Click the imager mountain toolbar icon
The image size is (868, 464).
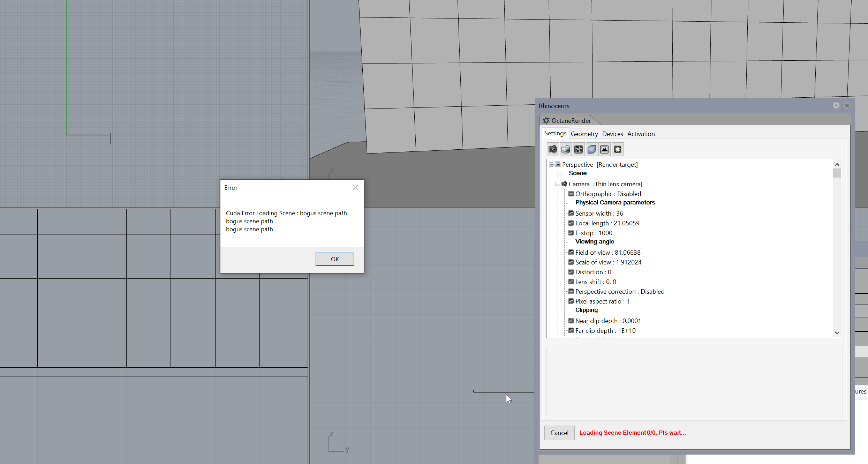coord(604,150)
